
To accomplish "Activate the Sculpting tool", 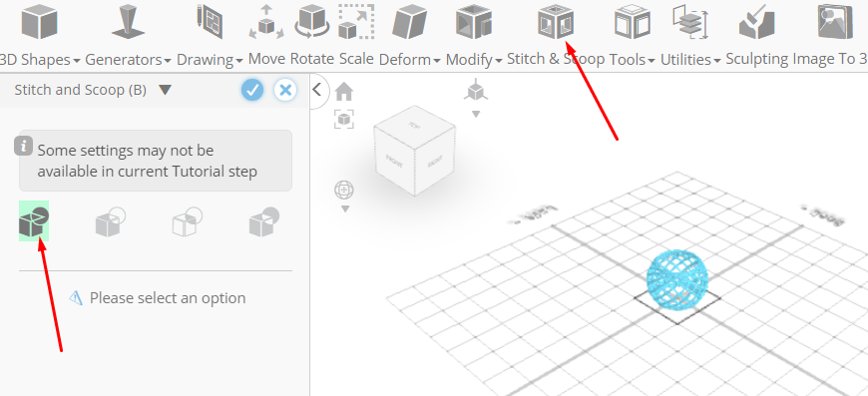I will coord(756,34).
